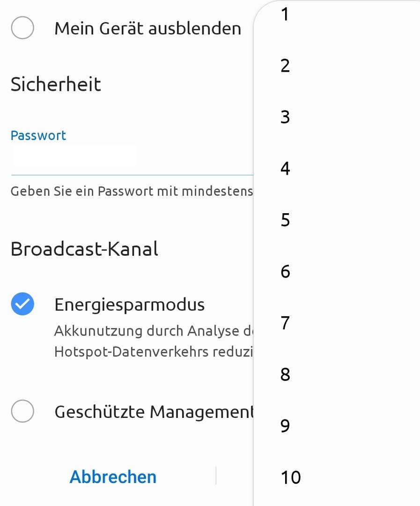Click the Mein Gerät ausblenden label

[x=148, y=29]
